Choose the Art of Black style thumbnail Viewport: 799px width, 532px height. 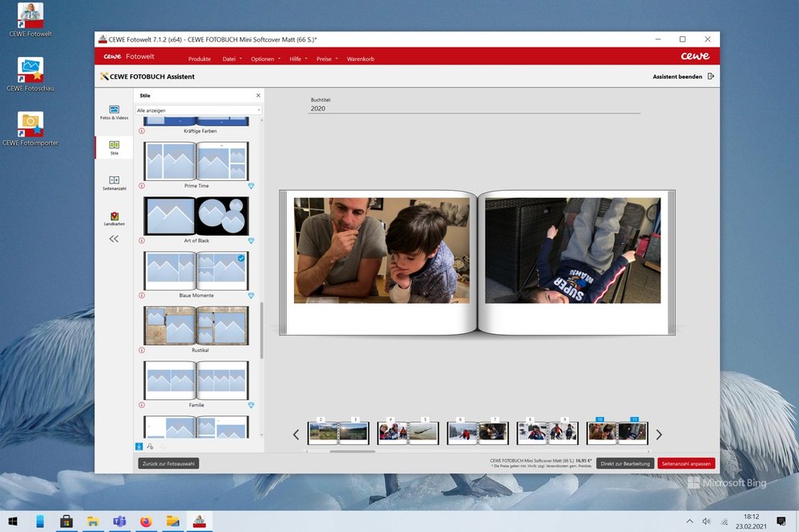point(197,216)
